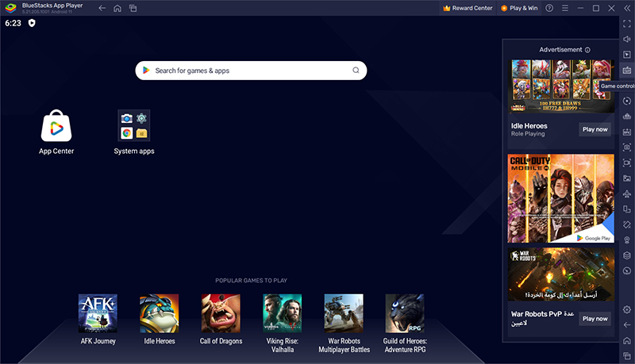This screenshot has height=364, width=635.
Task: Open the App Center
Action: point(56,132)
